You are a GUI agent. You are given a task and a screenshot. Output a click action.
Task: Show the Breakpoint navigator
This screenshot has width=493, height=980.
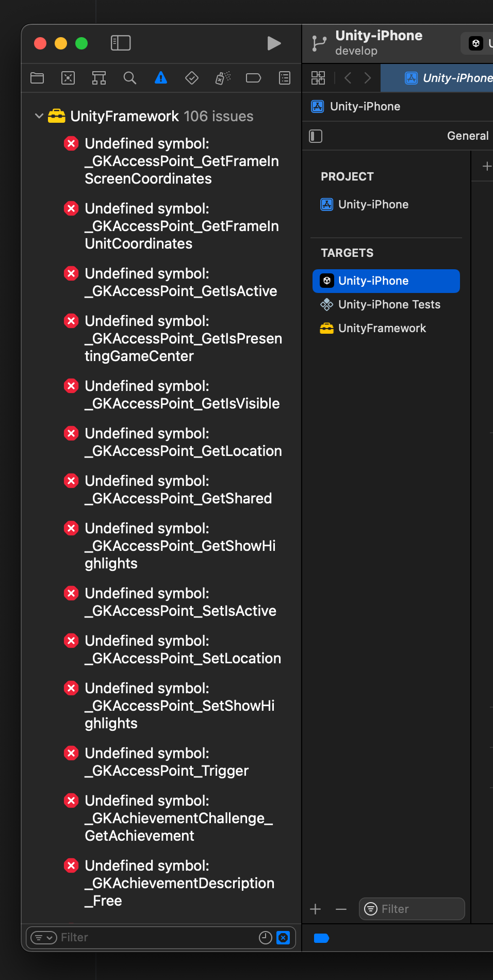(x=253, y=78)
